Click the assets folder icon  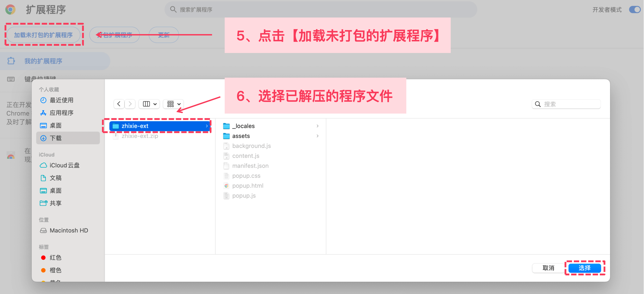click(226, 136)
